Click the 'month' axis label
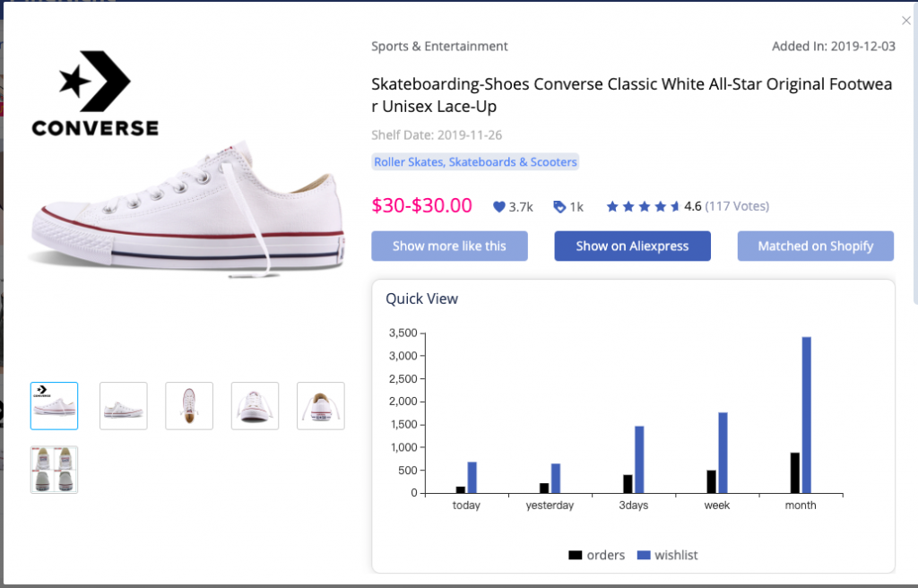 point(801,506)
